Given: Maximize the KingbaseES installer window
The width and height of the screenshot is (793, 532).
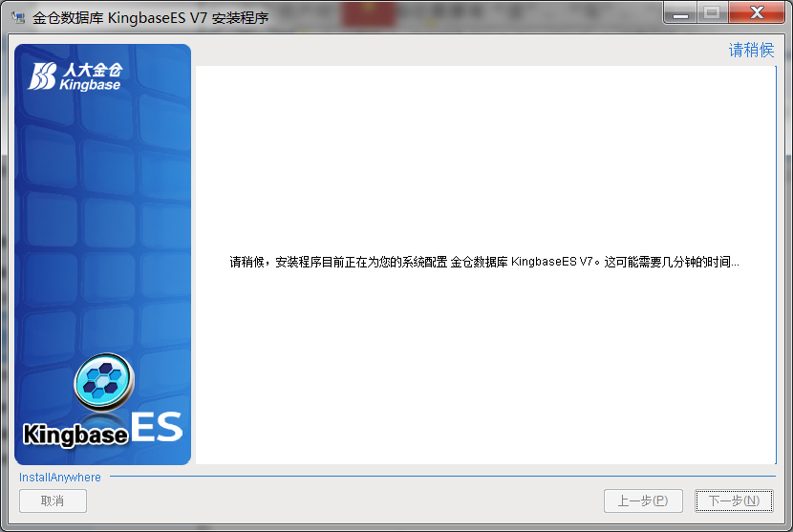Looking at the screenshot, I should (712, 12).
